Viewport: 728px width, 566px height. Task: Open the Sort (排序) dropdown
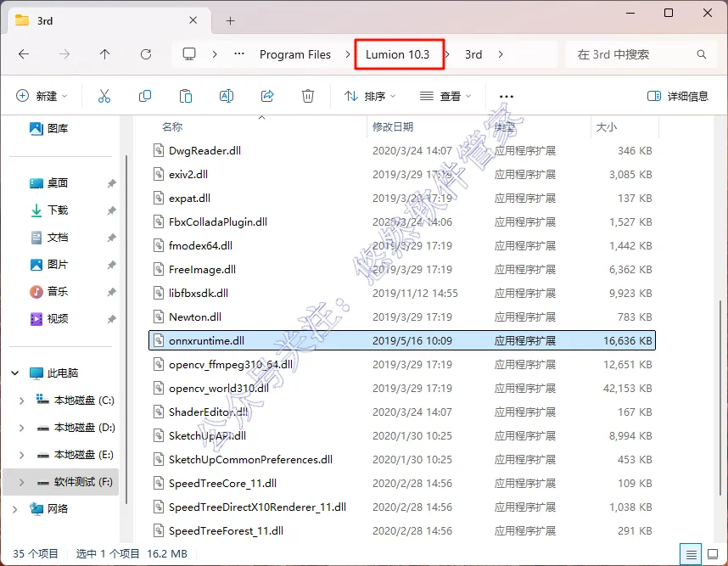(370, 96)
